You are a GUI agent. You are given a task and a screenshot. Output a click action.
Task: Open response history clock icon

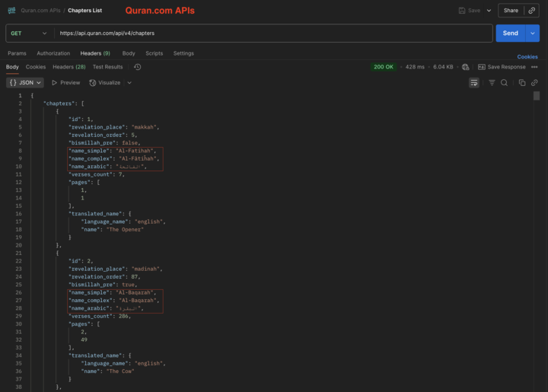(x=138, y=67)
